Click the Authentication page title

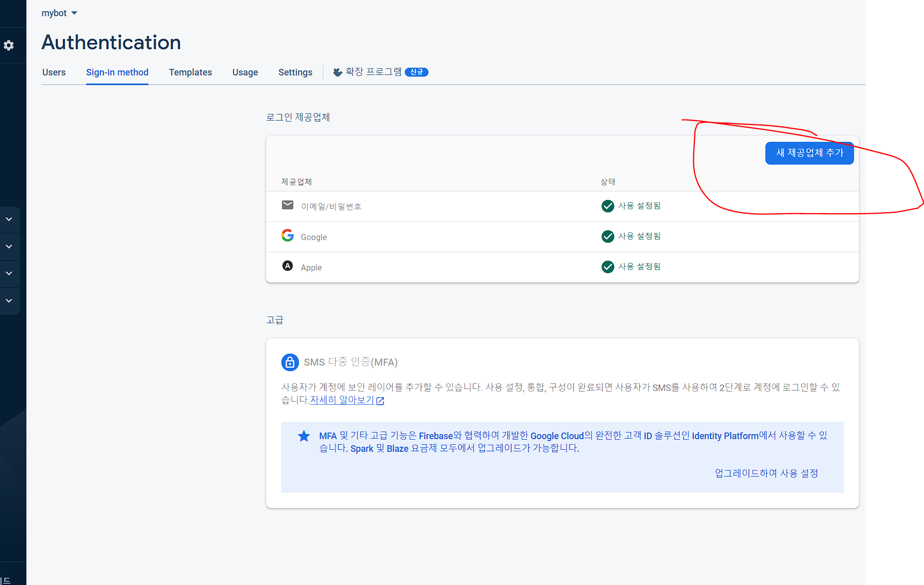(111, 42)
